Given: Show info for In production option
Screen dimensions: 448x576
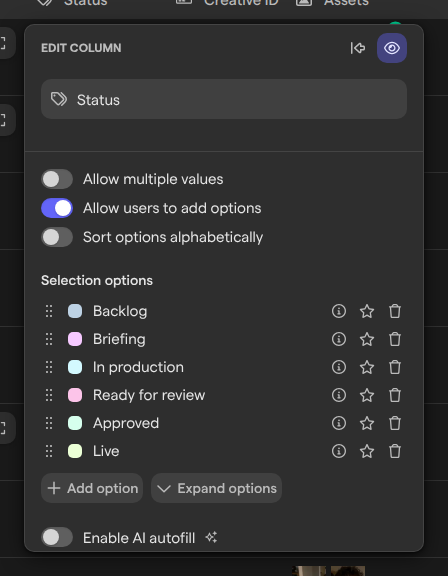Looking at the screenshot, I should tap(339, 367).
